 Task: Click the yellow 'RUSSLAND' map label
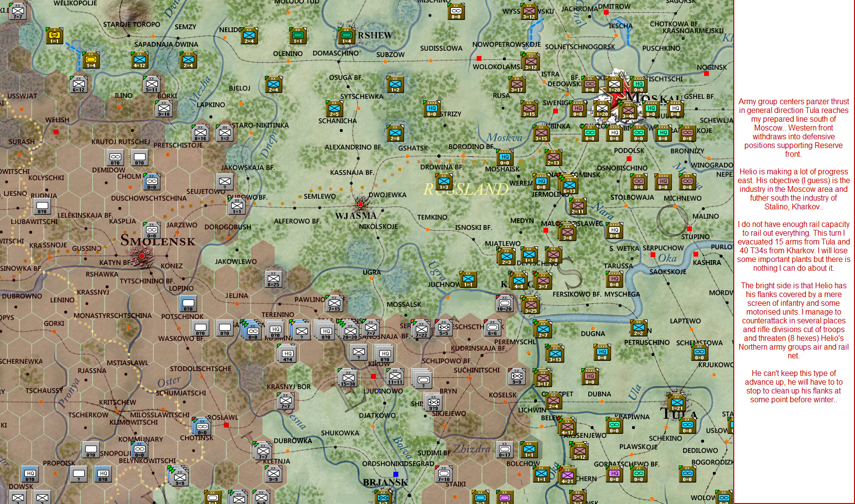[465, 189]
